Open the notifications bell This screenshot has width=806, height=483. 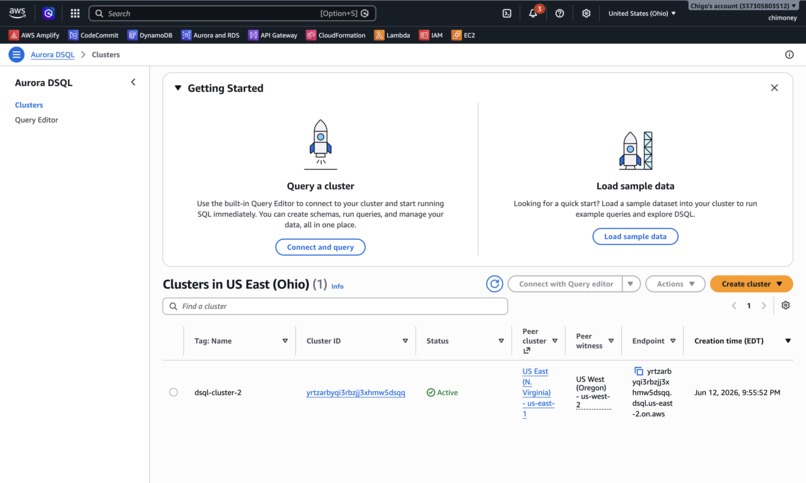pyautogui.click(x=533, y=13)
